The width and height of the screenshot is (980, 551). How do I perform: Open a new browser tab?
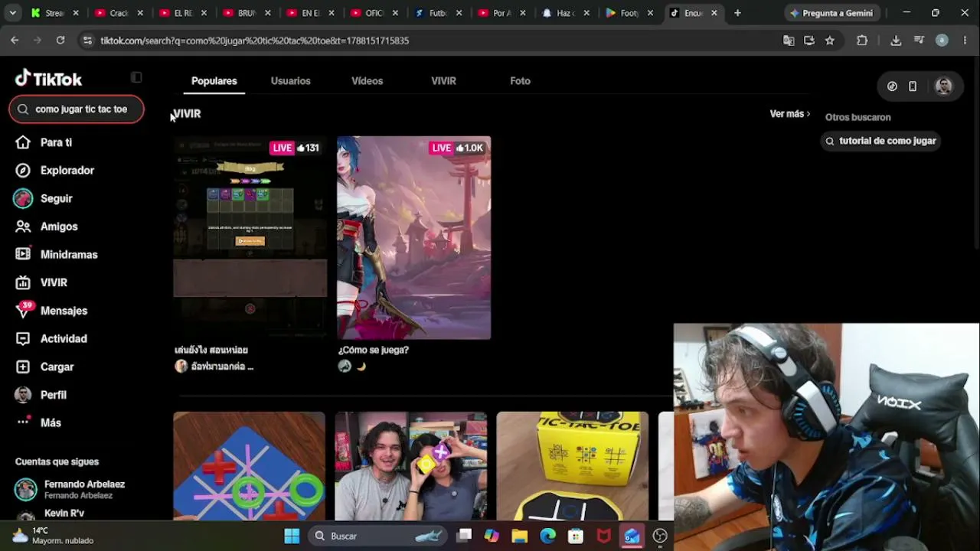click(737, 13)
